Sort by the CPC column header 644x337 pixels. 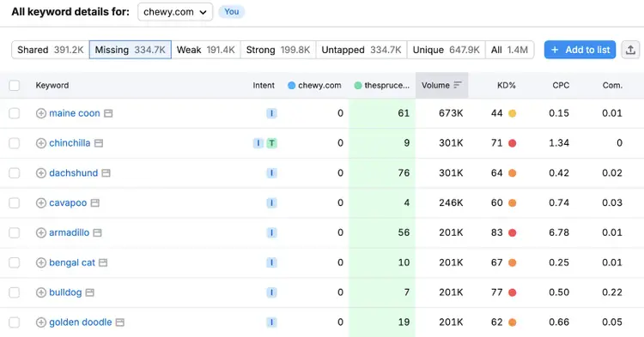[x=561, y=85]
